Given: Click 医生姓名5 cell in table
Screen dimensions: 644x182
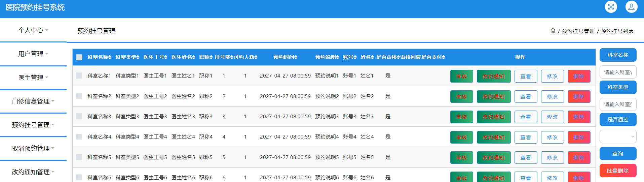Looking at the screenshot, I should [183, 157].
